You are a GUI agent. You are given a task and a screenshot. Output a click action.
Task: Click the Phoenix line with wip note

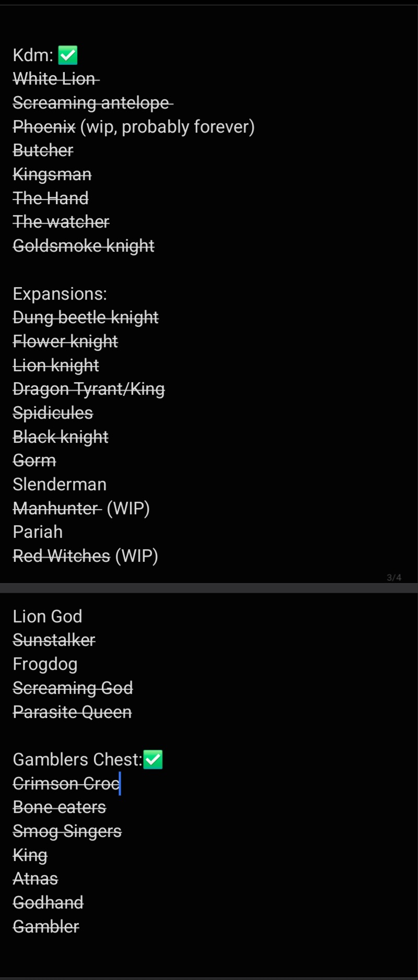point(134,127)
